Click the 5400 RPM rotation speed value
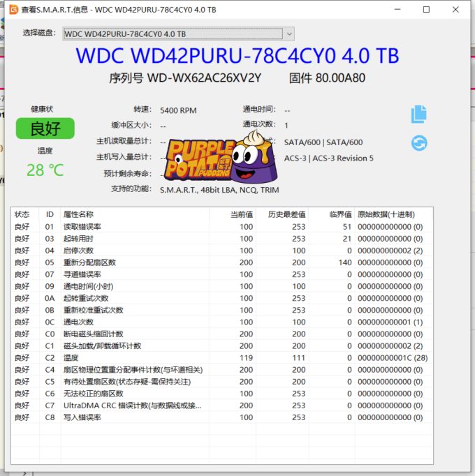475x476 pixels. click(x=178, y=110)
